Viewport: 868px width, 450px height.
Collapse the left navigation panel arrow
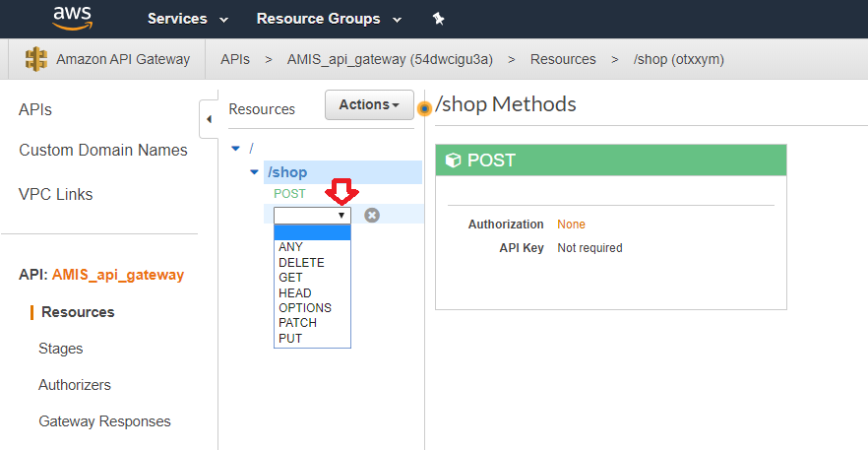pos(208,120)
